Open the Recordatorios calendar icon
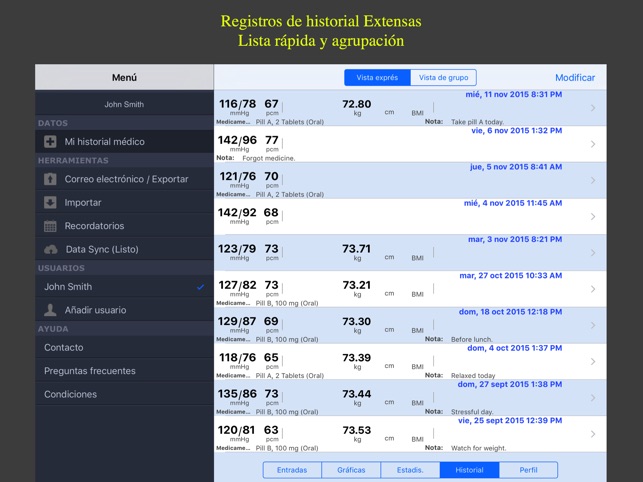 coord(50,226)
